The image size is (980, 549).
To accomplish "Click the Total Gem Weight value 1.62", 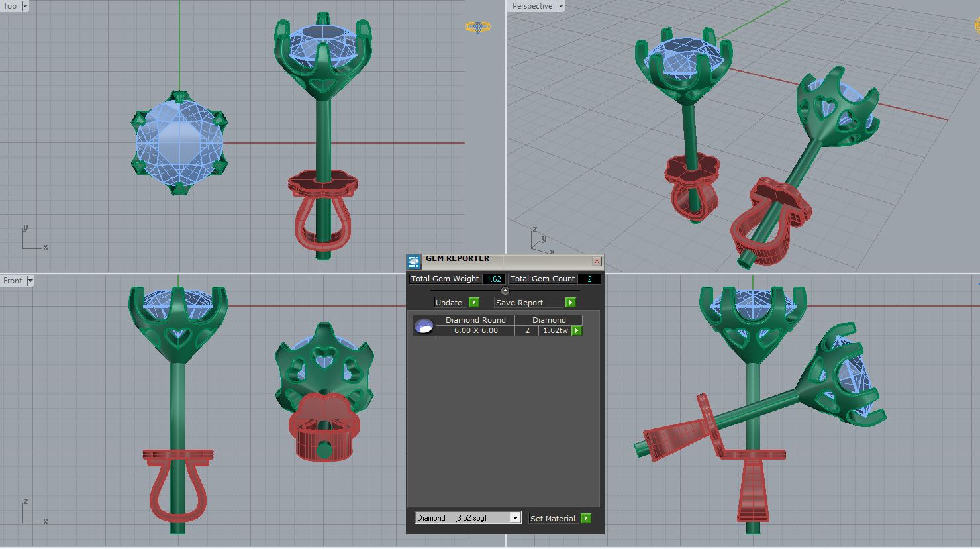I will click(x=494, y=279).
